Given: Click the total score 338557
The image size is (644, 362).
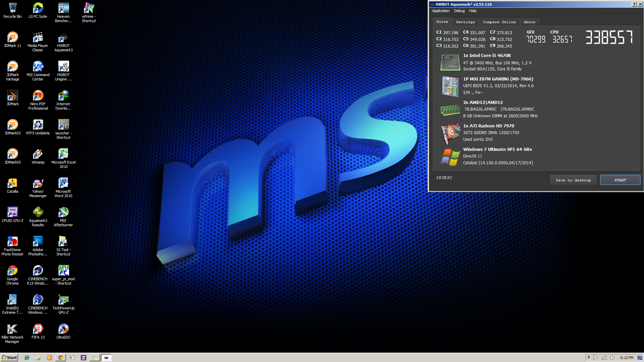Looking at the screenshot, I should click(x=609, y=37).
